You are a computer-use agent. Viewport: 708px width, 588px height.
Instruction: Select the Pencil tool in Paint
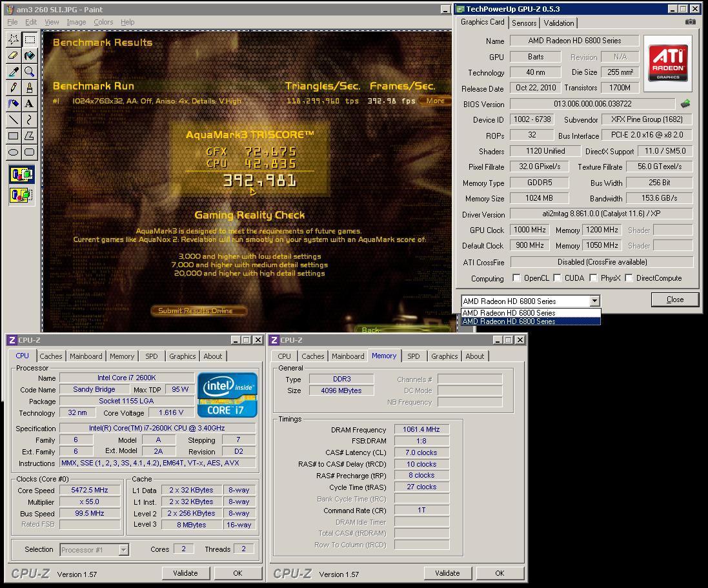click(x=14, y=88)
